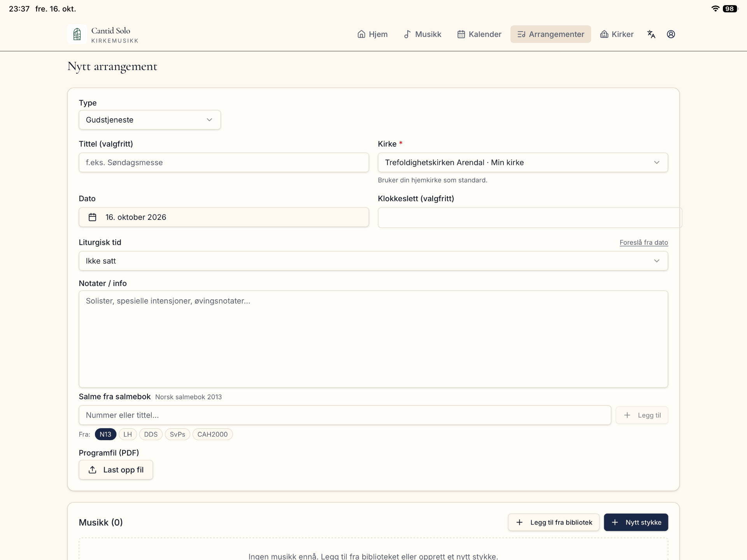Viewport: 747px width, 560px height.
Task: Select the DDS hymnal source chip
Action: [151, 434]
